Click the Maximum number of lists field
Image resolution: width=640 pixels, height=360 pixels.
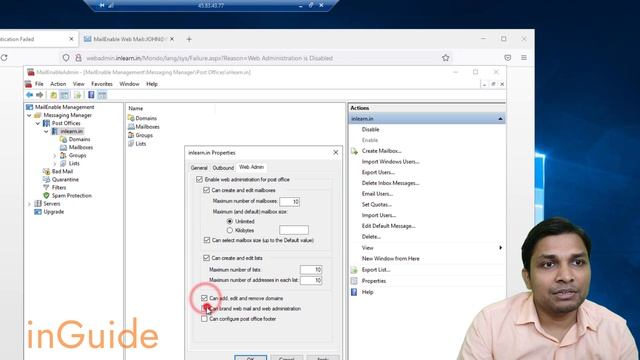tap(311, 270)
